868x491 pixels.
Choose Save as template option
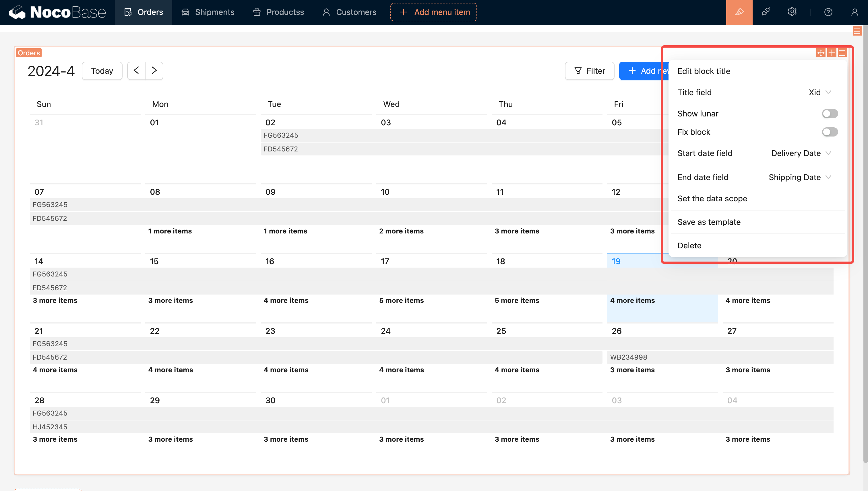point(709,222)
